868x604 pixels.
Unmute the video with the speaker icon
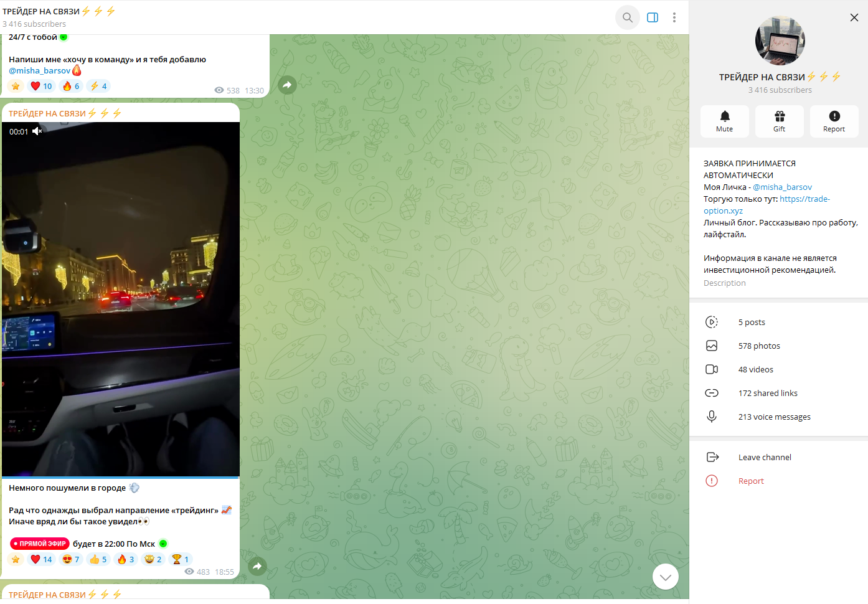pos(37,131)
